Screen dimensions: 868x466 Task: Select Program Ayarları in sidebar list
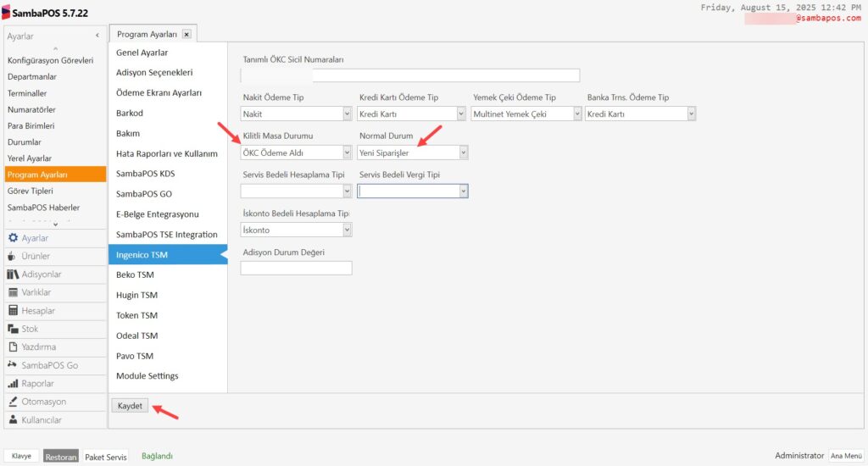point(55,175)
